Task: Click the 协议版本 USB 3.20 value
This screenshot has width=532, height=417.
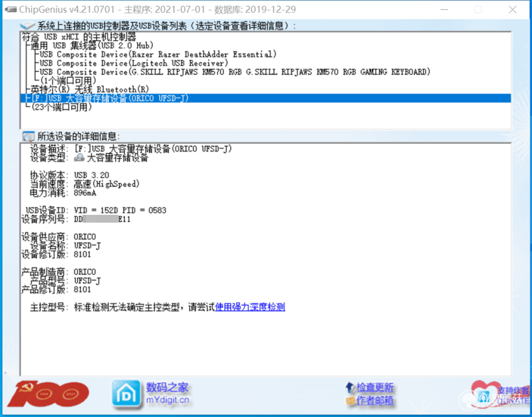Action: point(92,175)
